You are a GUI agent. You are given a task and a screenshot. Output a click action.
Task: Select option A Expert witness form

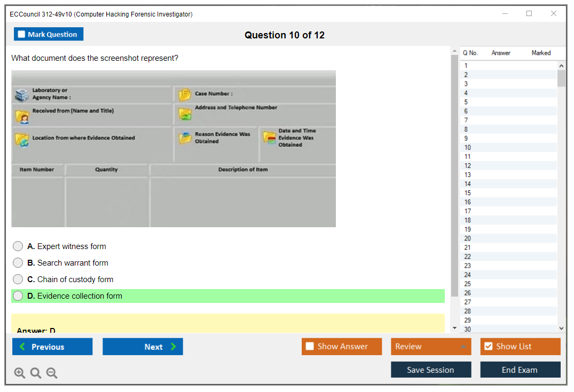(18, 246)
